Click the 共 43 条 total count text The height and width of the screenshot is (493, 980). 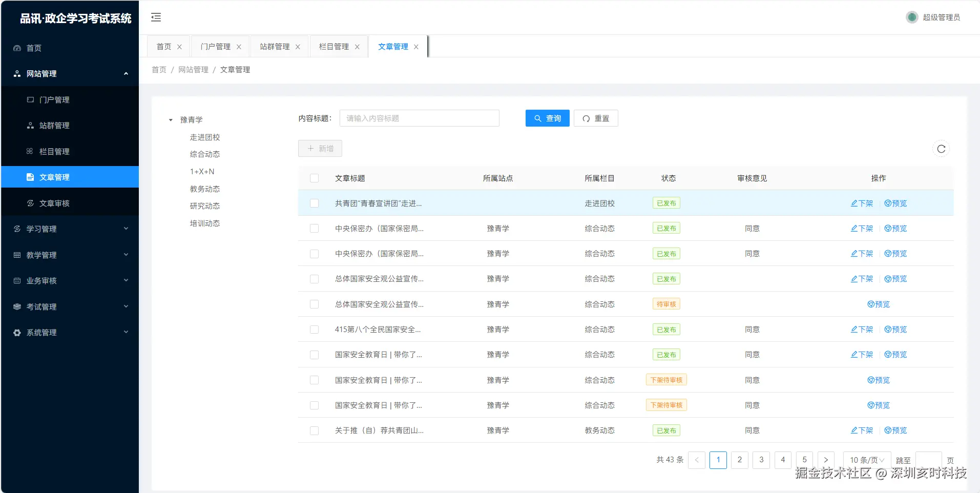tap(670, 460)
